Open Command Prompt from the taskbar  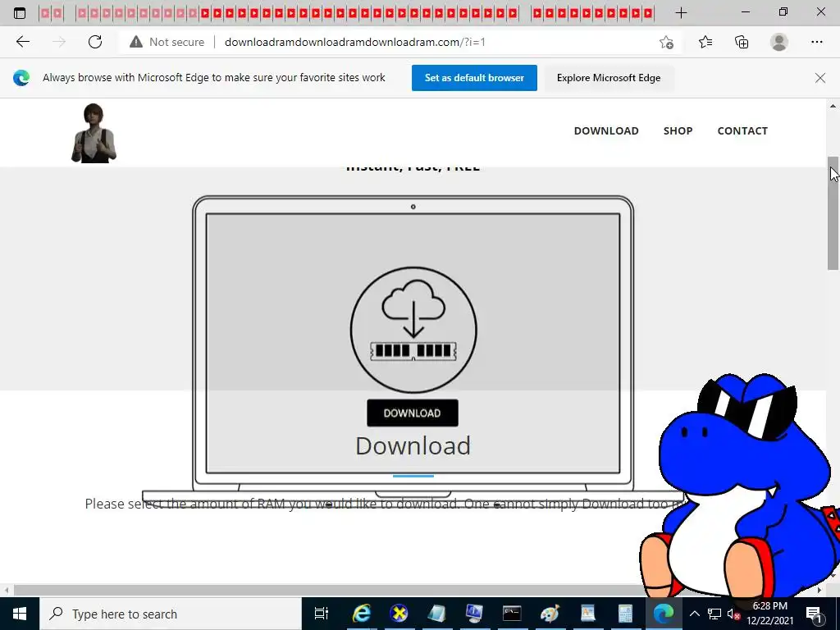click(512, 614)
